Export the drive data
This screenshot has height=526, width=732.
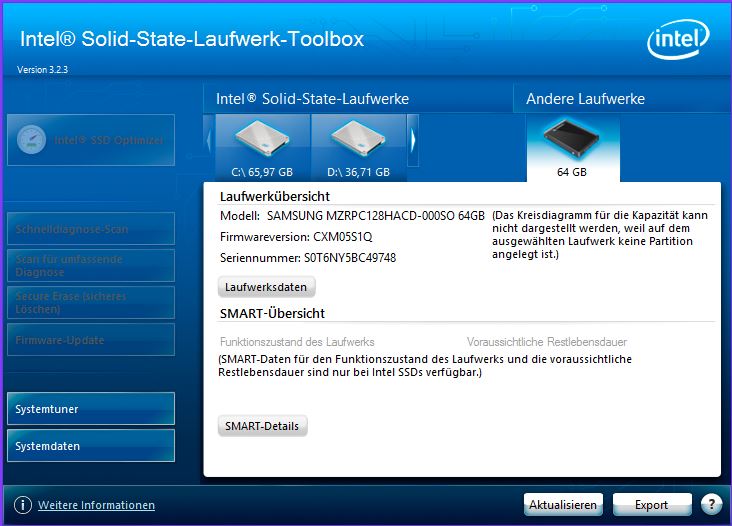point(652,505)
